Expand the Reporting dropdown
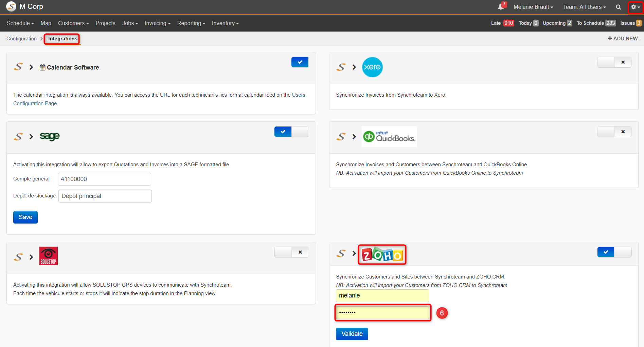The width and height of the screenshot is (644, 347). click(191, 23)
